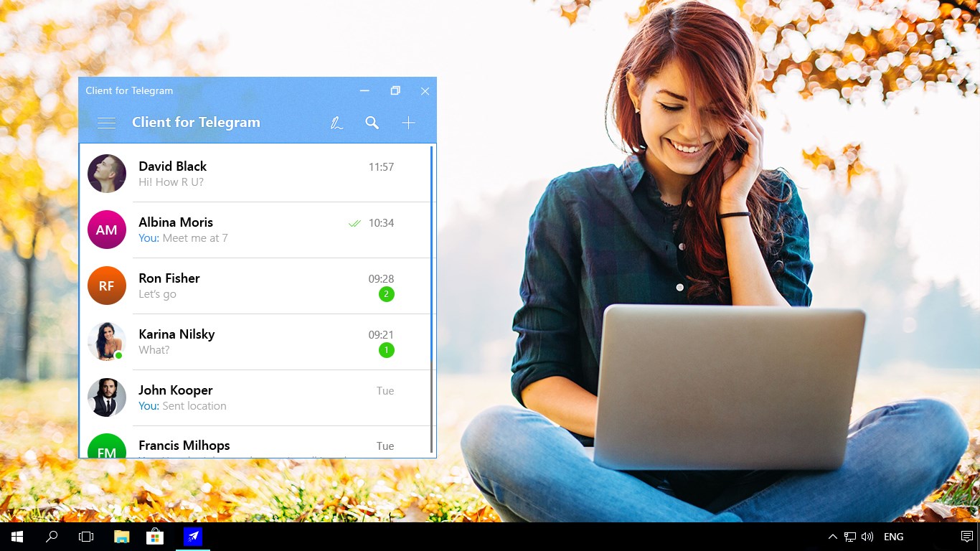980x551 pixels.
Task: Open David Black's avatar photo
Action: tap(107, 174)
